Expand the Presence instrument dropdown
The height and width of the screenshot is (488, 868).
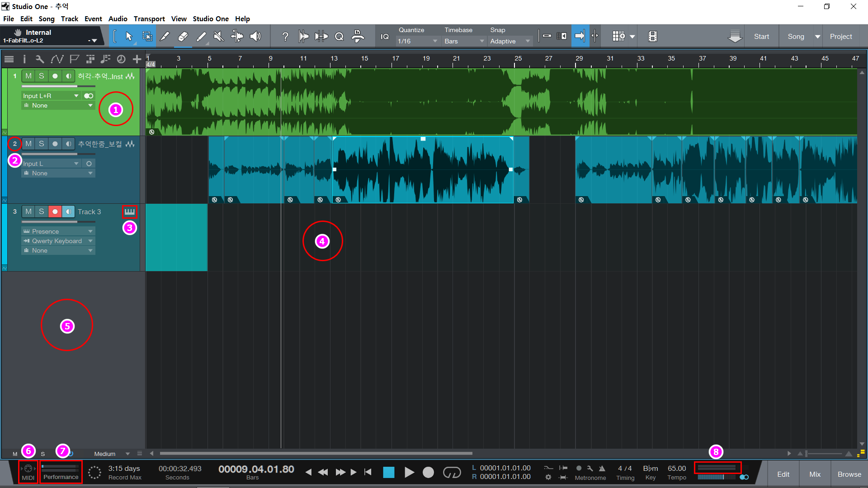coord(58,231)
